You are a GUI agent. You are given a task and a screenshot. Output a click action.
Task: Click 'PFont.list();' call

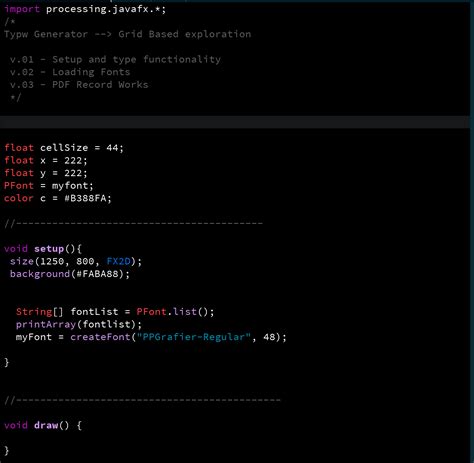[175, 312]
